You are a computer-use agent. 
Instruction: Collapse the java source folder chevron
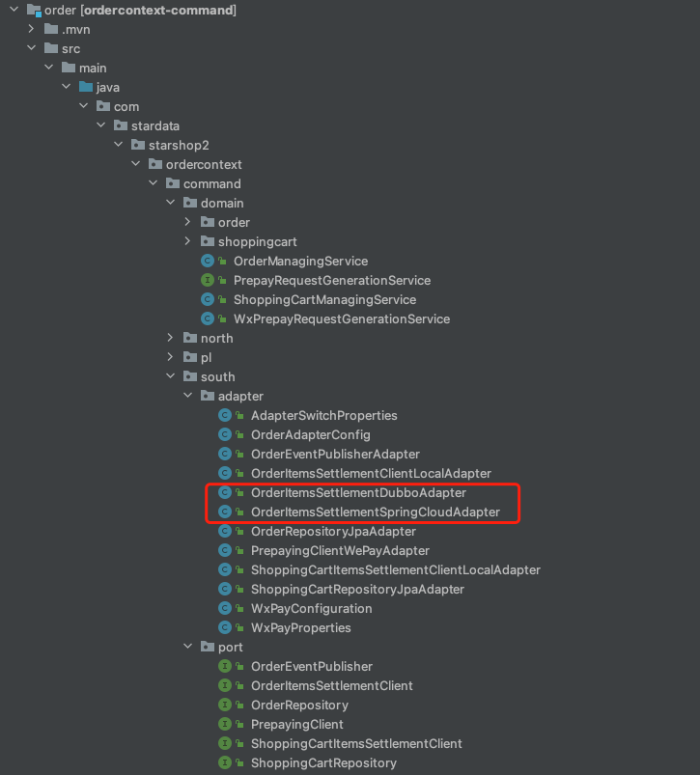pyautogui.click(x=67, y=87)
